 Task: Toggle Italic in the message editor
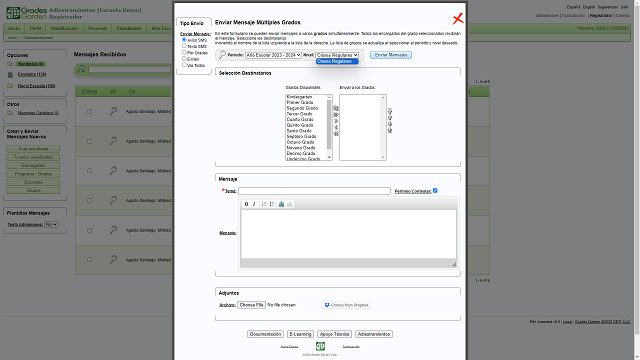pos(254,204)
